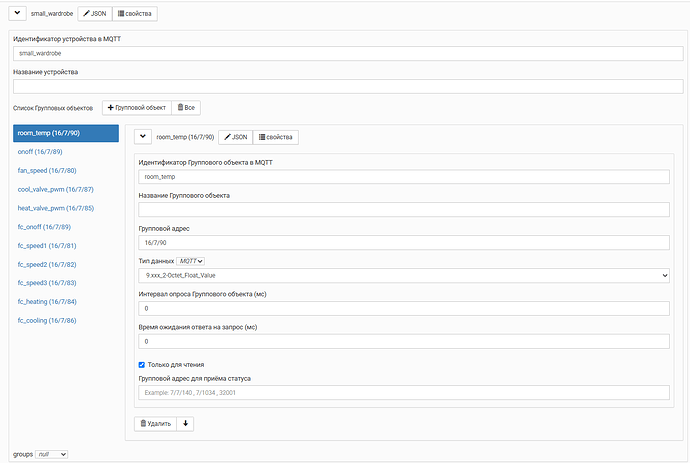Collapse the room_temp group object panel

tap(143, 137)
